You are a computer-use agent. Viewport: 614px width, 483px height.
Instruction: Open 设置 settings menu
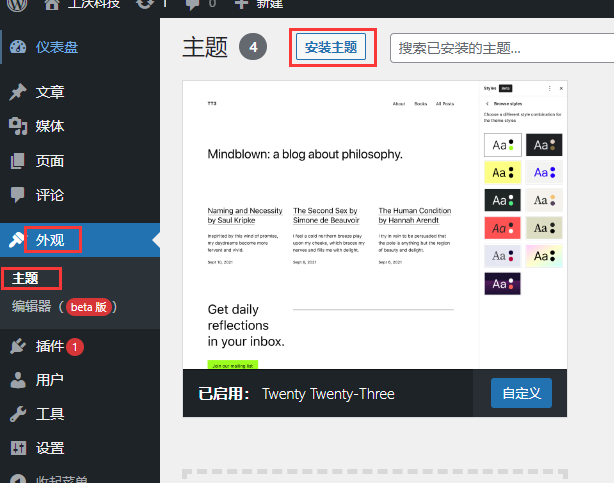click(x=50, y=448)
